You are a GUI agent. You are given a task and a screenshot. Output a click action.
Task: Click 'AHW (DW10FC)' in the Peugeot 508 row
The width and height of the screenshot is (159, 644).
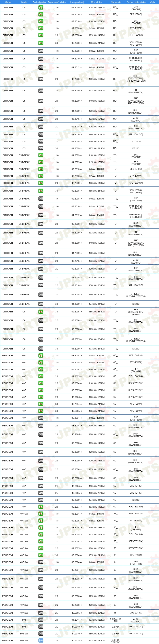pos(136,620)
